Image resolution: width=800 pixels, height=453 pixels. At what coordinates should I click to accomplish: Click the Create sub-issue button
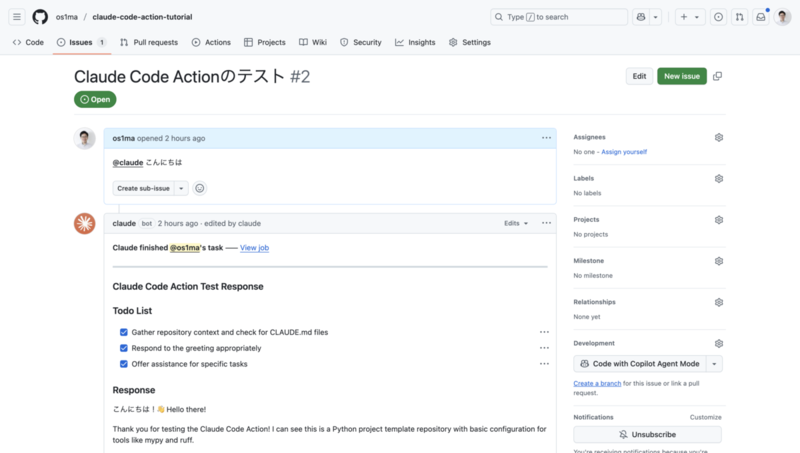pos(143,188)
